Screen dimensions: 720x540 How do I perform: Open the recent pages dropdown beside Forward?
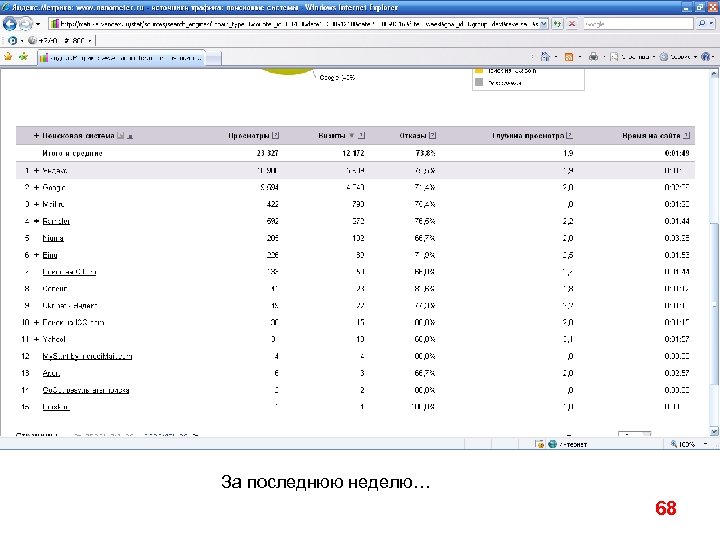coord(38,24)
